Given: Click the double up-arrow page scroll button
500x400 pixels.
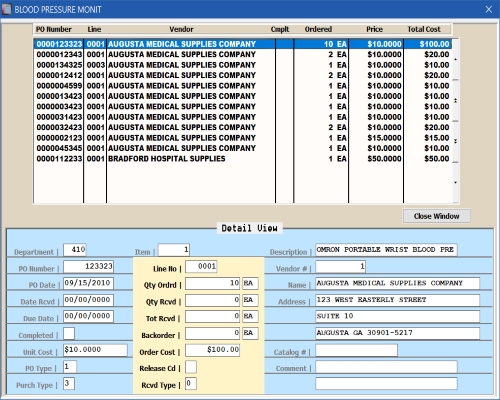Looking at the screenshot, I should coord(456,100).
